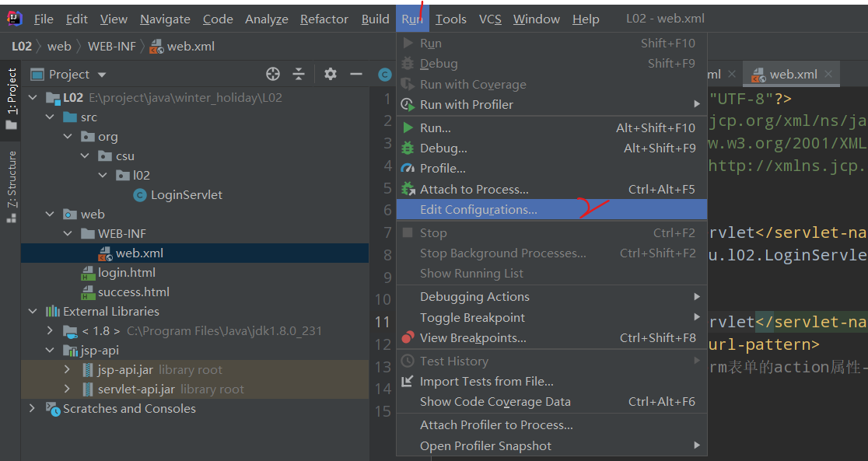Click the servlet-api.jar archive icon
Screen dimensions: 868x461
pos(87,389)
